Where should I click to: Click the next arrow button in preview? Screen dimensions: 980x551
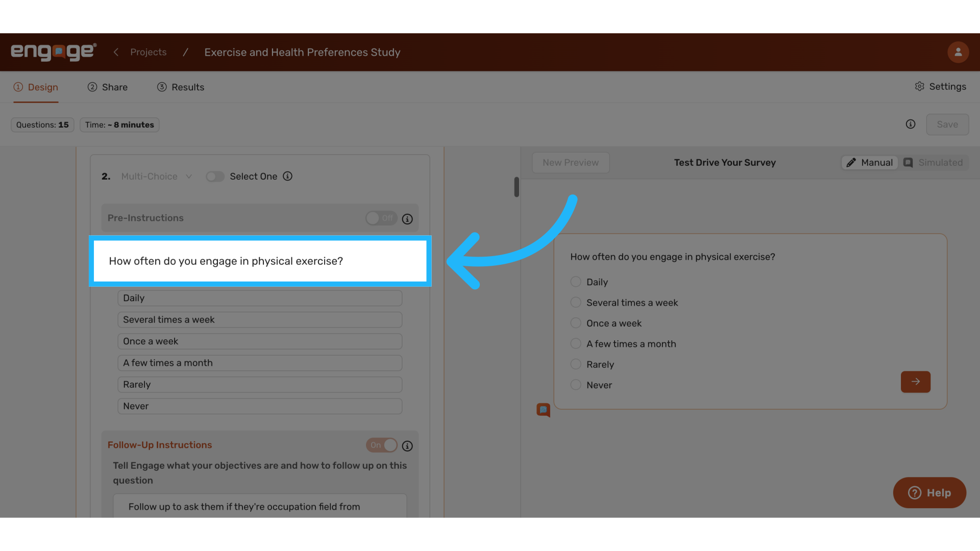(x=916, y=382)
